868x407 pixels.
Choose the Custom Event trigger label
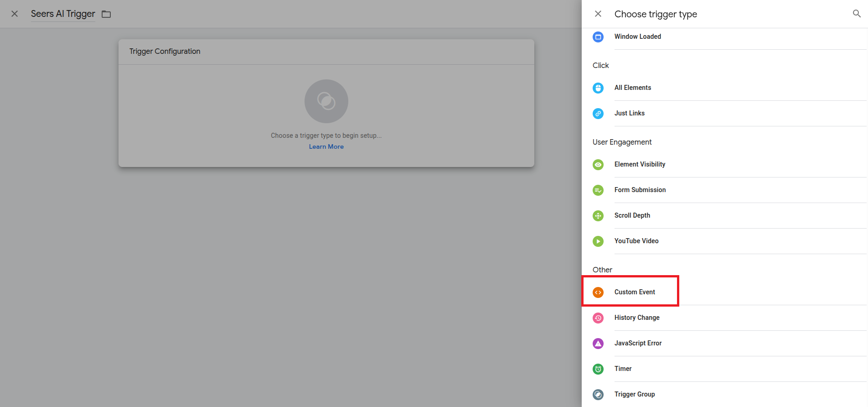635,292
